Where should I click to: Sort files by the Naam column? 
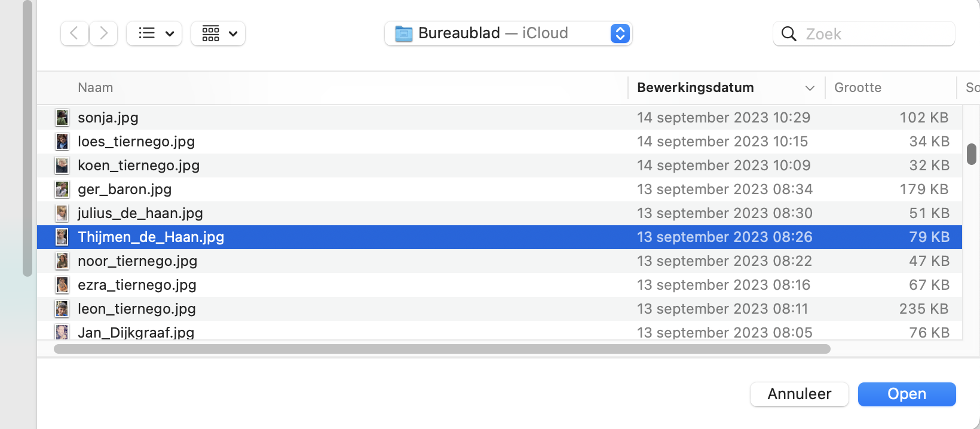pyautogui.click(x=96, y=88)
